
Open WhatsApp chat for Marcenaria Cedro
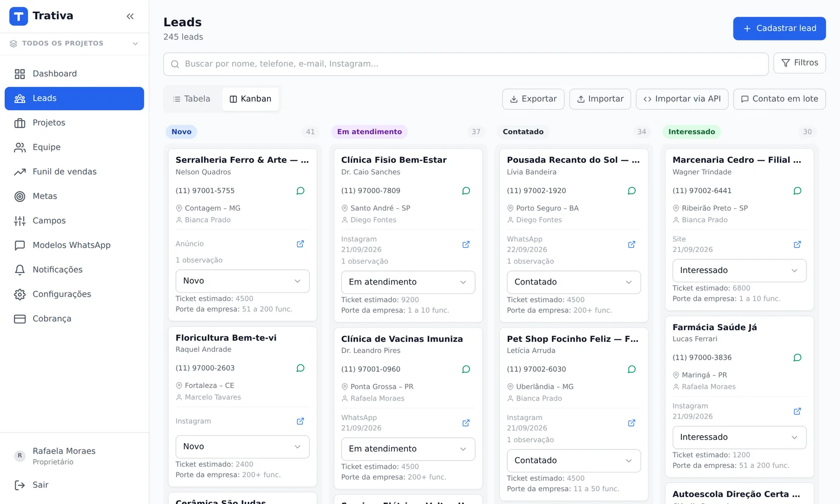797,191
